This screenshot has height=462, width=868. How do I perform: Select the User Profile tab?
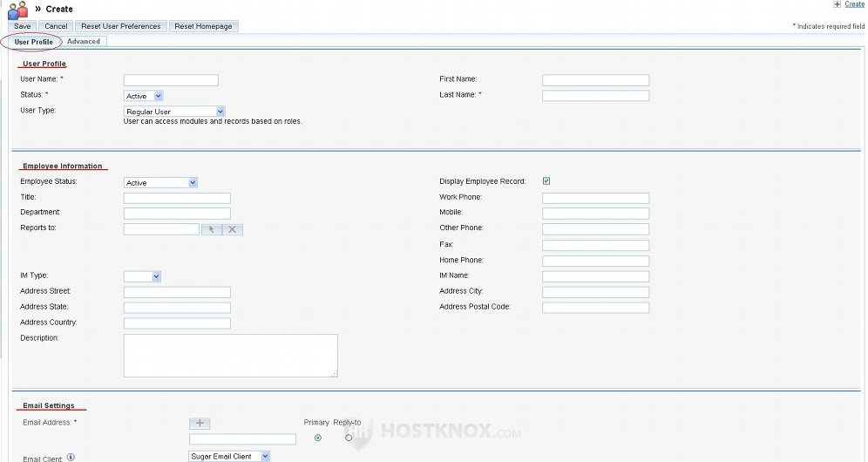pos(33,42)
